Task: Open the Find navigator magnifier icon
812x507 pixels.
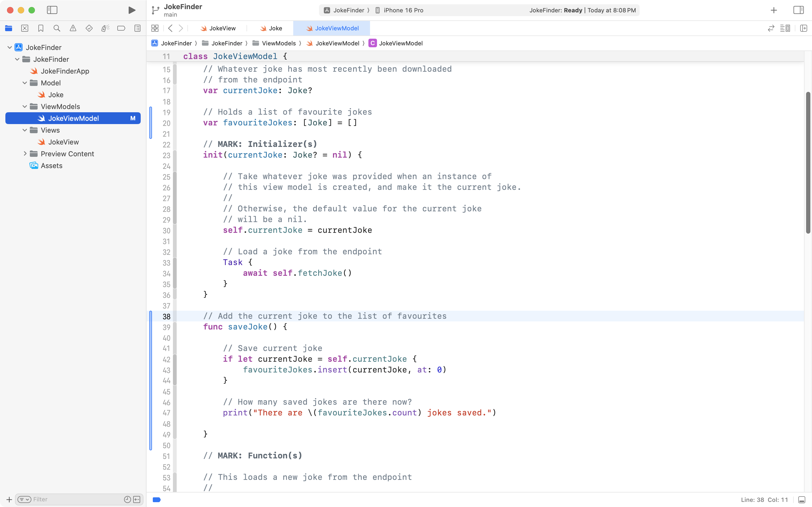Action: pos(57,28)
